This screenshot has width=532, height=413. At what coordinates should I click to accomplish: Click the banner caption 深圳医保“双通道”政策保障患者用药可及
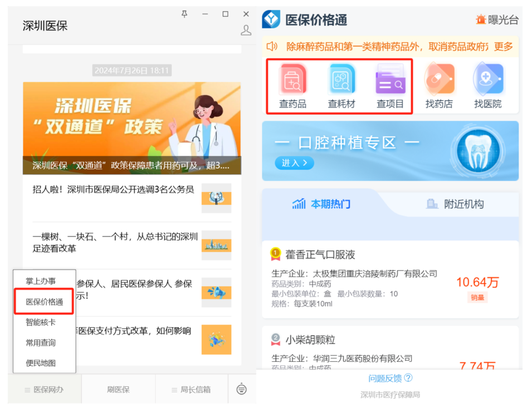(131, 165)
